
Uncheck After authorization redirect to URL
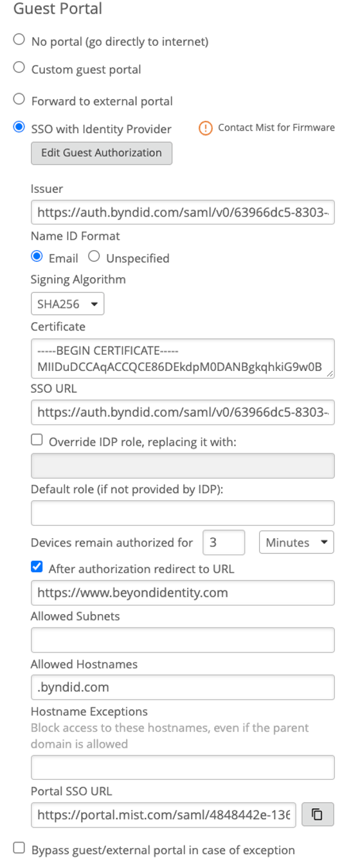tap(37, 568)
